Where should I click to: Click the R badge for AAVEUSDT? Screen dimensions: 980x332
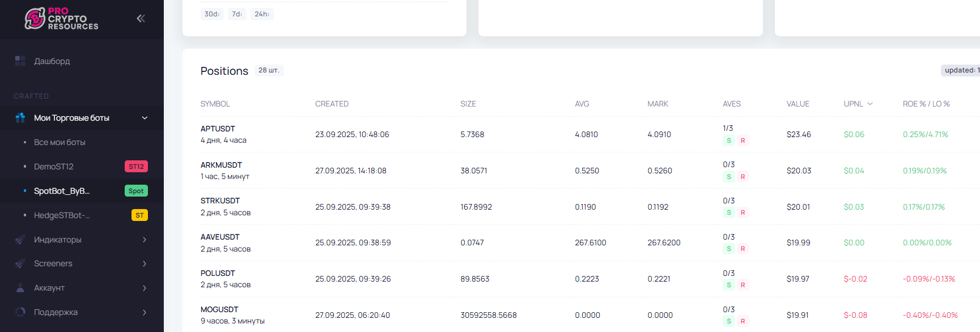tap(743, 249)
